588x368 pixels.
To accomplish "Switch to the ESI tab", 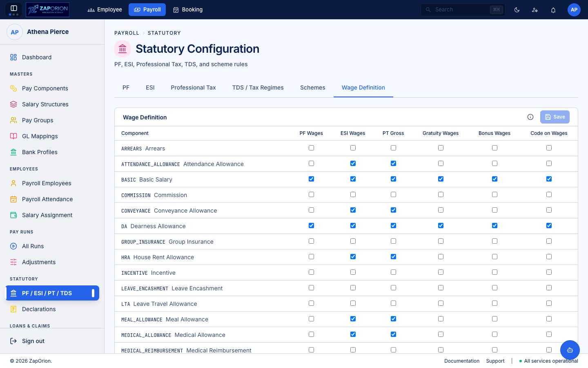I will 150,88.
